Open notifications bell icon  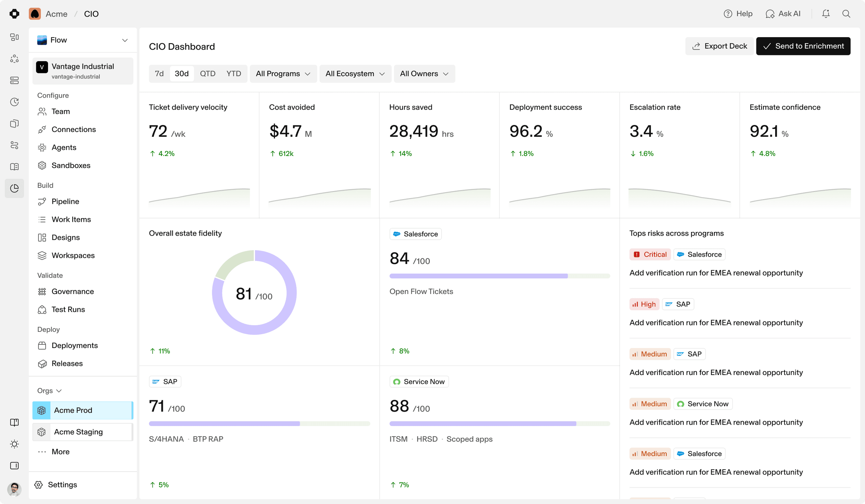point(825,14)
